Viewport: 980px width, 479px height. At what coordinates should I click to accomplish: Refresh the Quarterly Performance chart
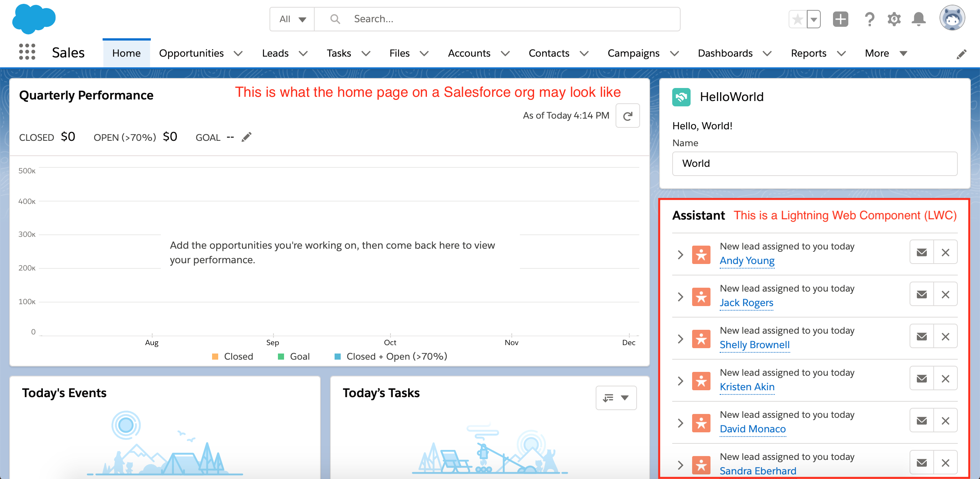pos(627,116)
